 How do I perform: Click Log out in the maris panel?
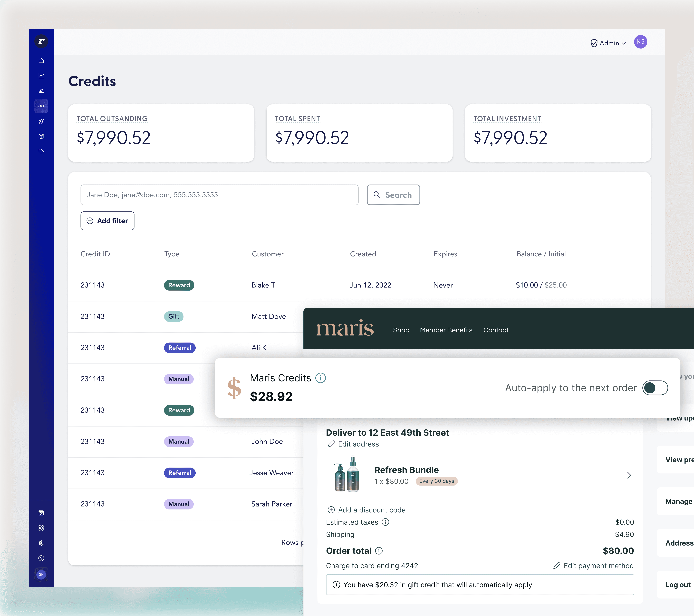point(678,585)
